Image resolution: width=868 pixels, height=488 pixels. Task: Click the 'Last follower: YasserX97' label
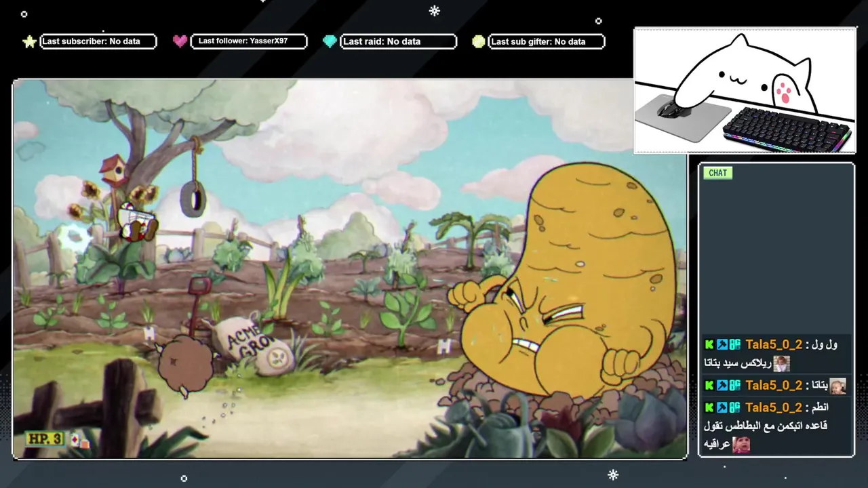point(243,41)
